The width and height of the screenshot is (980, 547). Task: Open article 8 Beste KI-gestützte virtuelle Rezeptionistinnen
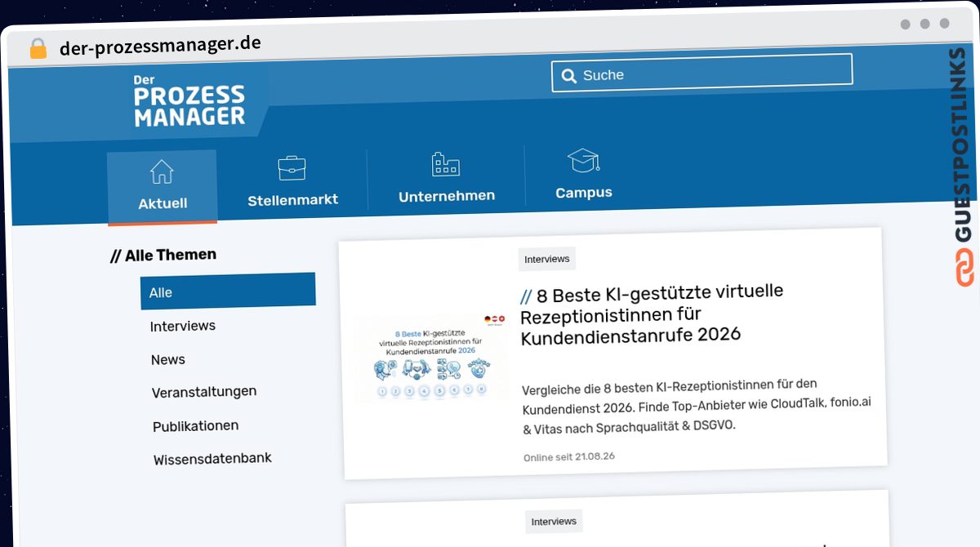coord(651,314)
